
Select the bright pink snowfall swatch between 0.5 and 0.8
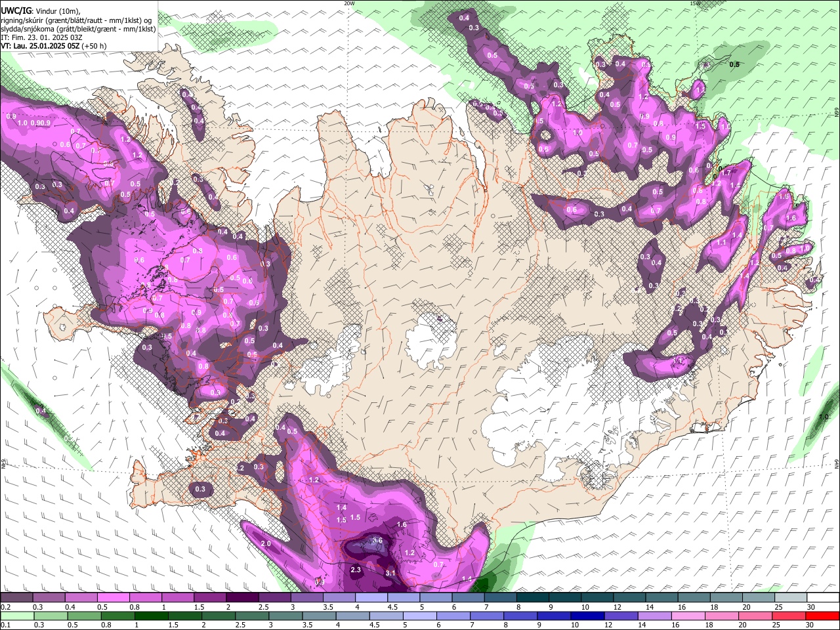[x=114, y=598]
